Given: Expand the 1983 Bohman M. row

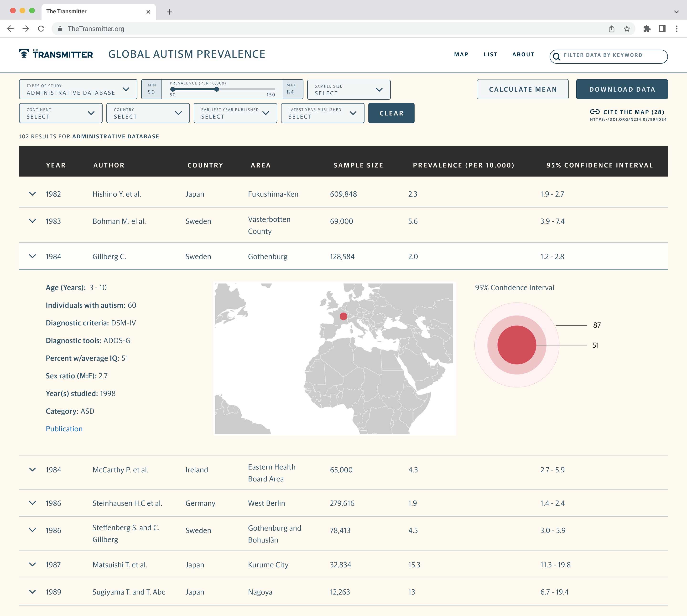Looking at the screenshot, I should click(x=32, y=221).
